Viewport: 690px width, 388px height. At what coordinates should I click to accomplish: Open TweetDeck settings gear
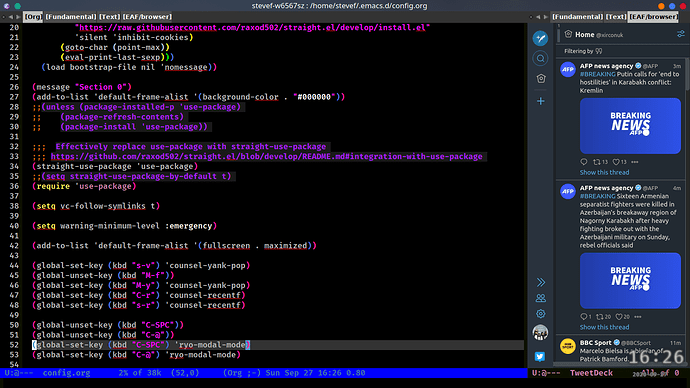(541, 314)
